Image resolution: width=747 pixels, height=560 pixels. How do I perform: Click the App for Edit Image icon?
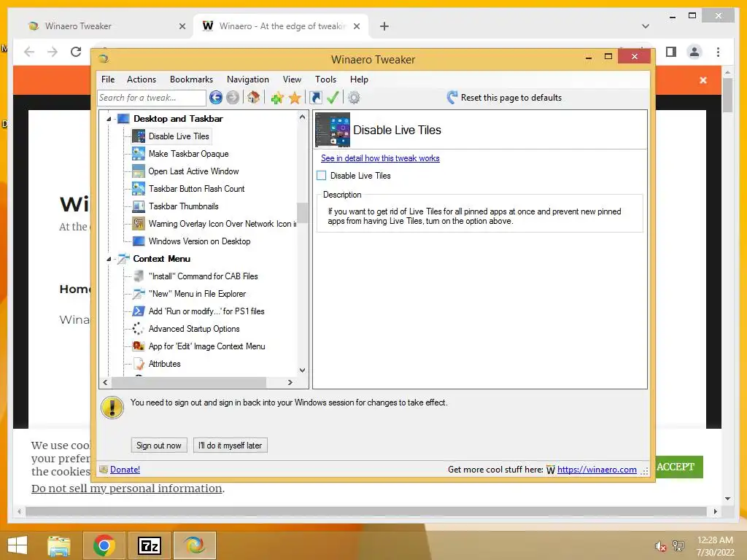[x=139, y=346]
